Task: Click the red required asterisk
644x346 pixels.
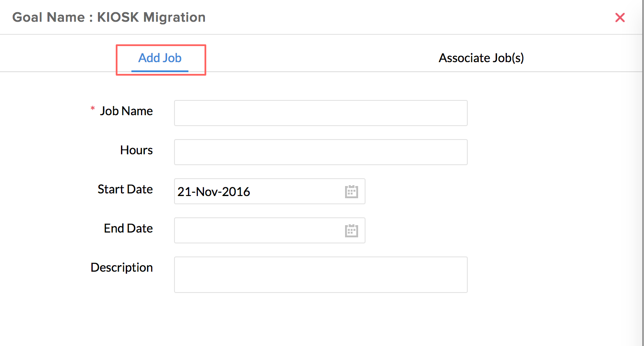Action: coord(92,110)
